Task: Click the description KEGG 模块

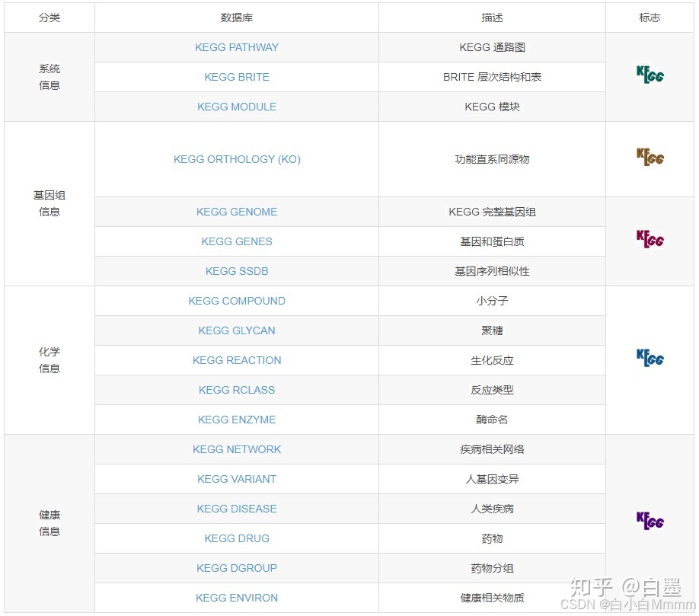Action: (492, 107)
